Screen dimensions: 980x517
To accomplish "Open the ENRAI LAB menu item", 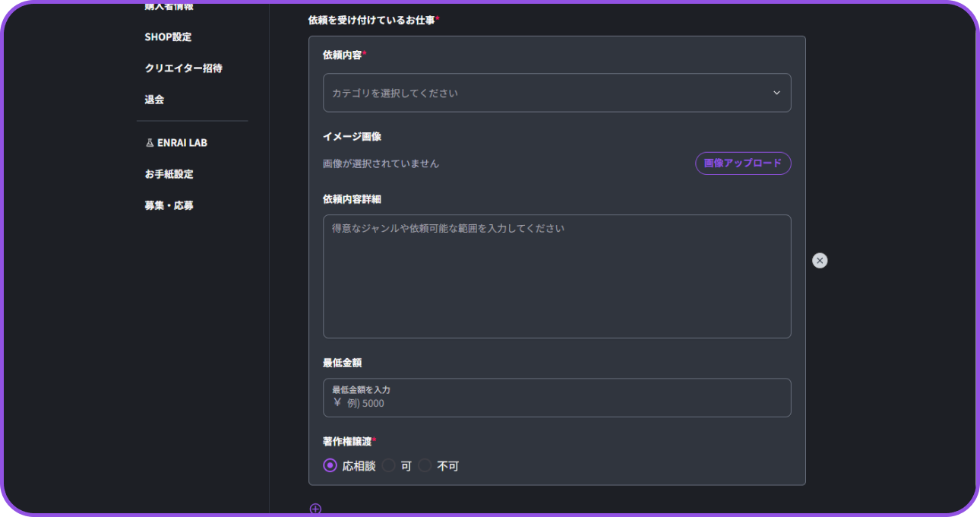I will tap(182, 143).
